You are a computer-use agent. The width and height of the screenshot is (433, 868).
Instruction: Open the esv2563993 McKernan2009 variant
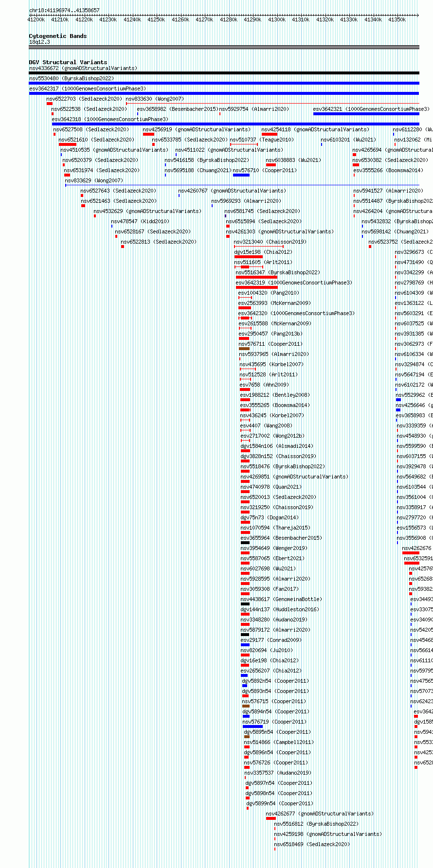pyautogui.click(x=274, y=303)
